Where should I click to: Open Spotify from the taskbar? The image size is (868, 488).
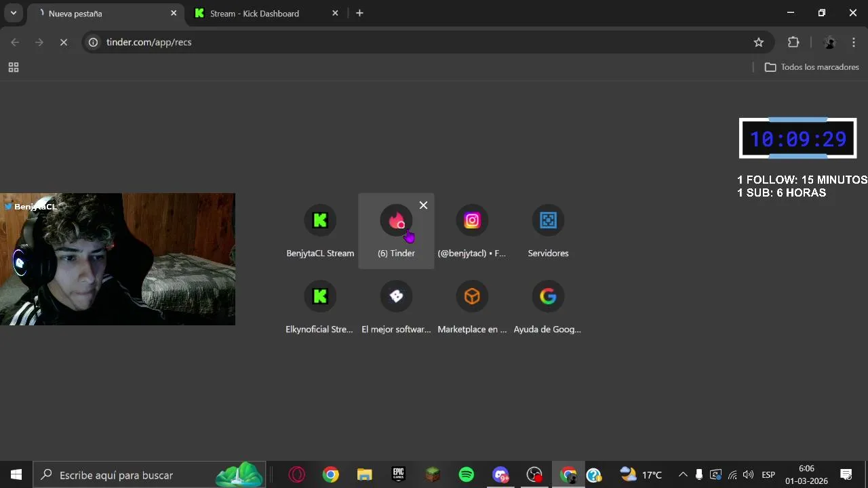click(x=467, y=475)
